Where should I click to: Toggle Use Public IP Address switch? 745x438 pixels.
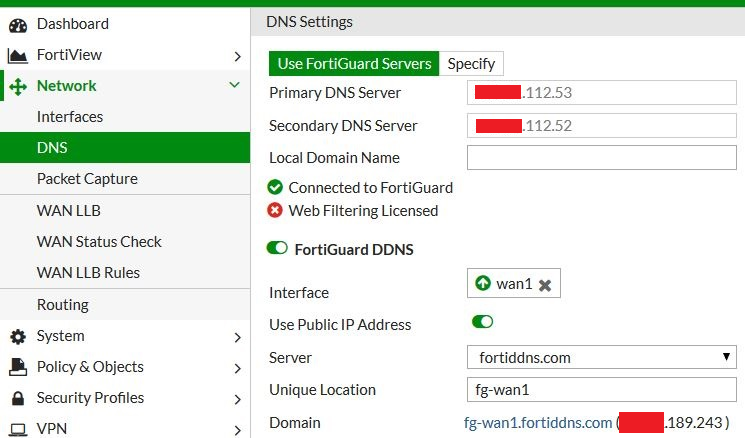(482, 322)
